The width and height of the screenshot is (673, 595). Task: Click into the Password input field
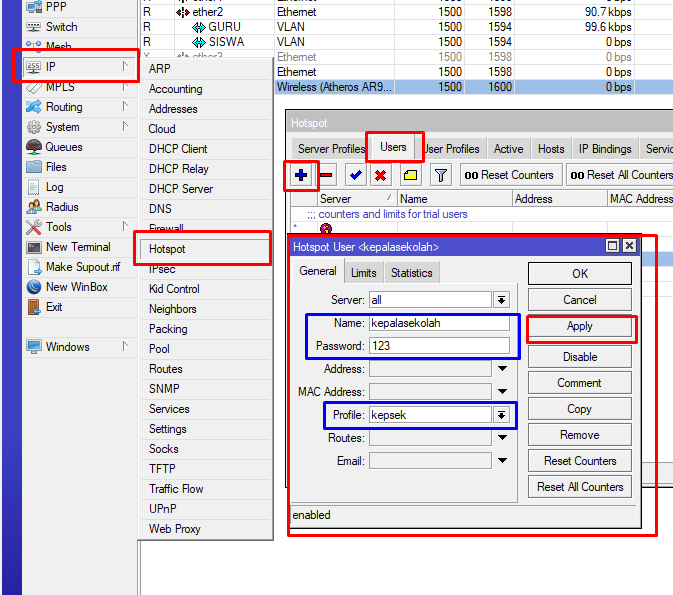[438, 346]
